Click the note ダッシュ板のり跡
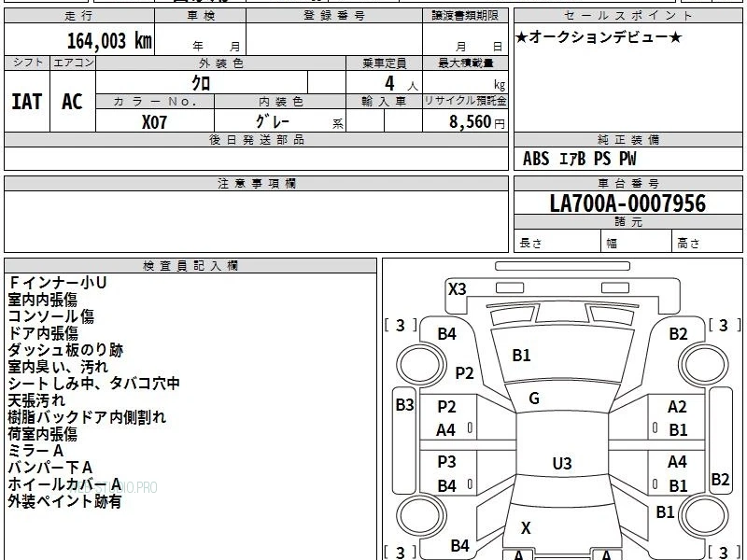The width and height of the screenshot is (747, 560). point(65,350)
